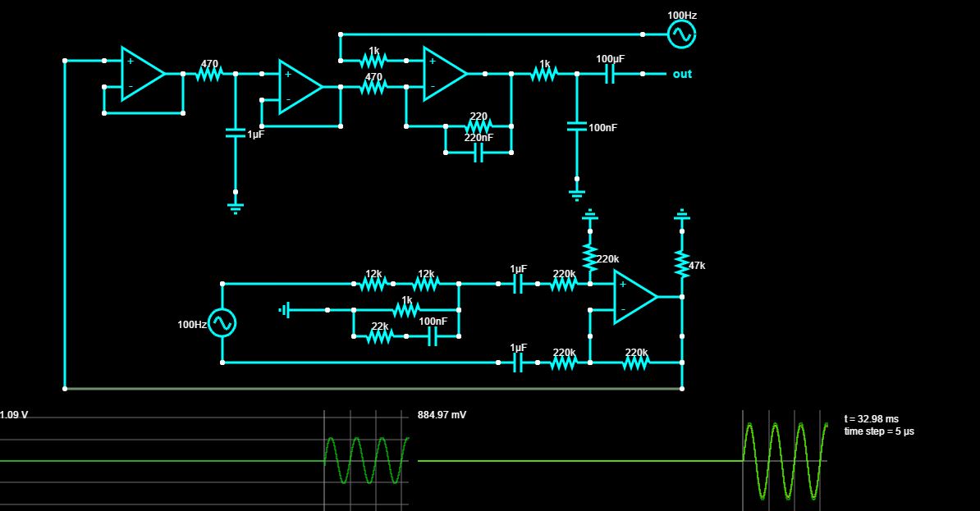Viewport: 980px width, 511px height.
Task: Select the vertical 220k resistor to ground
Action: (589, 258)
